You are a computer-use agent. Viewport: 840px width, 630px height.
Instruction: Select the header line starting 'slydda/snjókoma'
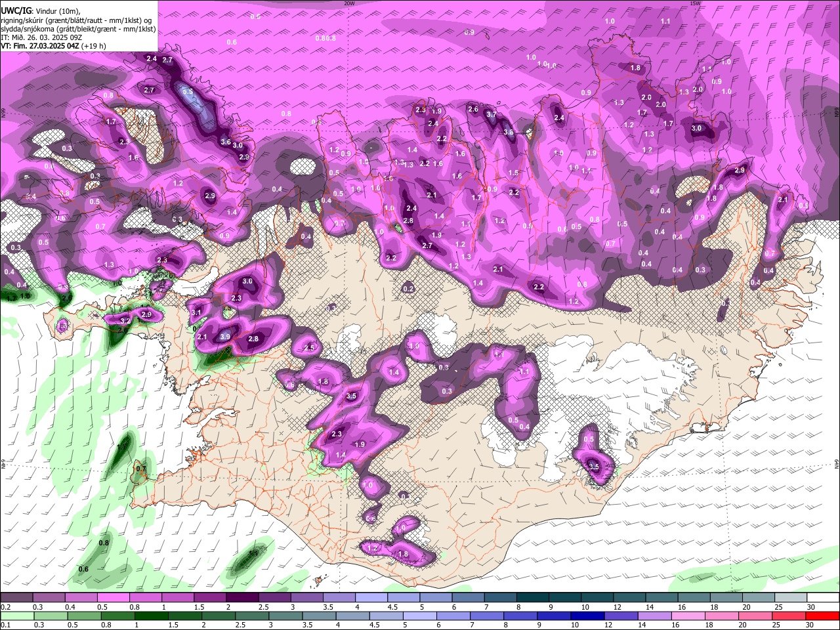78,29
